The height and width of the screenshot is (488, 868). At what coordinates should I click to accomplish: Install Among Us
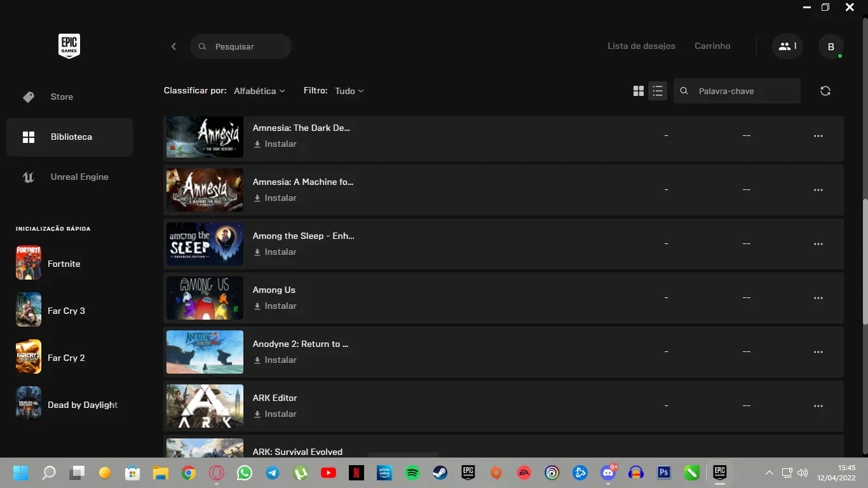click(x=275, y=306)
